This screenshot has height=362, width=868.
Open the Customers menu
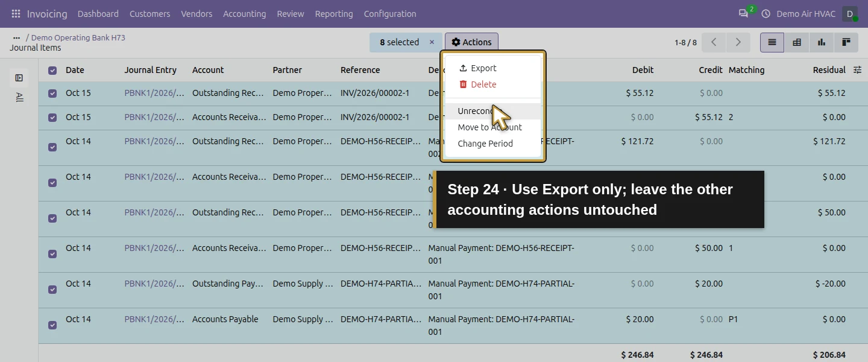point(150,13)
